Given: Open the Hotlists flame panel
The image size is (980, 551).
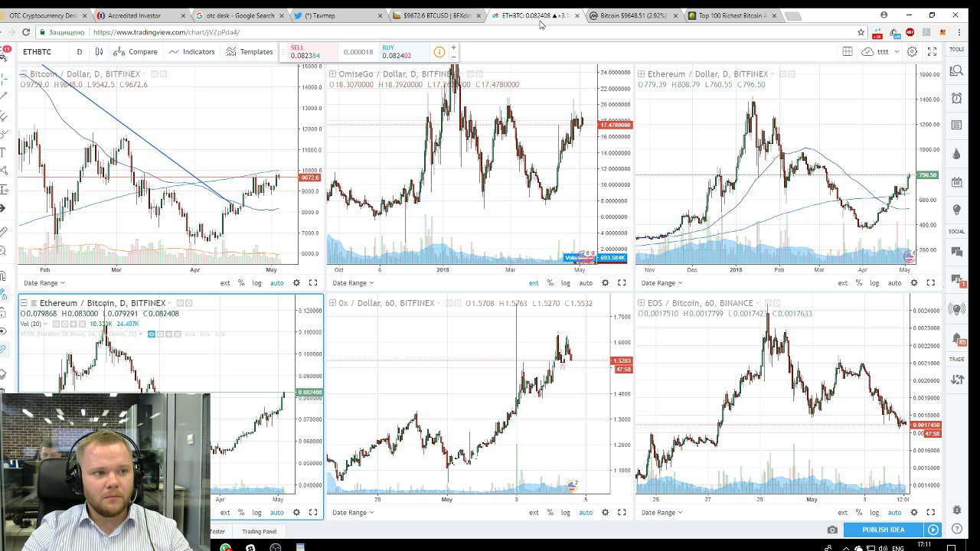Looking at the screenshot, I should click(956, 154).
